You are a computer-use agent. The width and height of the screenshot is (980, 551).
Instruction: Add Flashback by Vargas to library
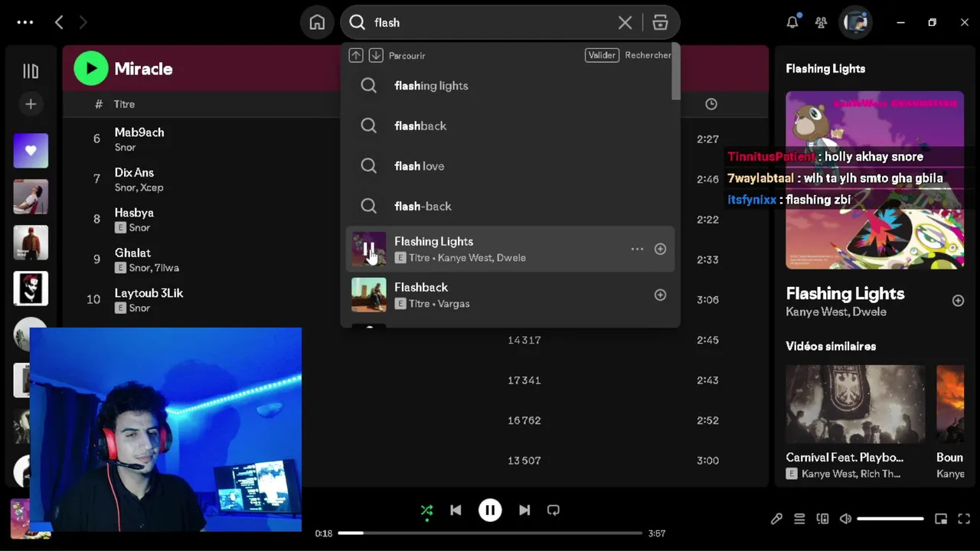pyautogui.click(x=660, y=295)
